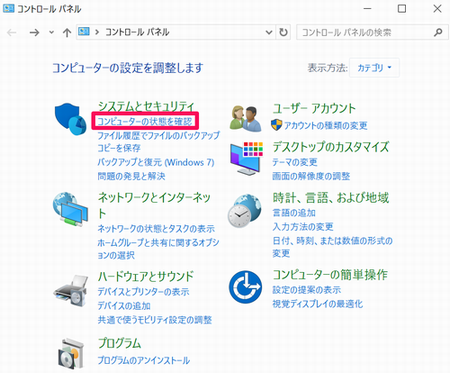Open 時計、言語、および地域 heading
Image resolution: width=450 pixels, height=373 pixels.
click(331, 198)
